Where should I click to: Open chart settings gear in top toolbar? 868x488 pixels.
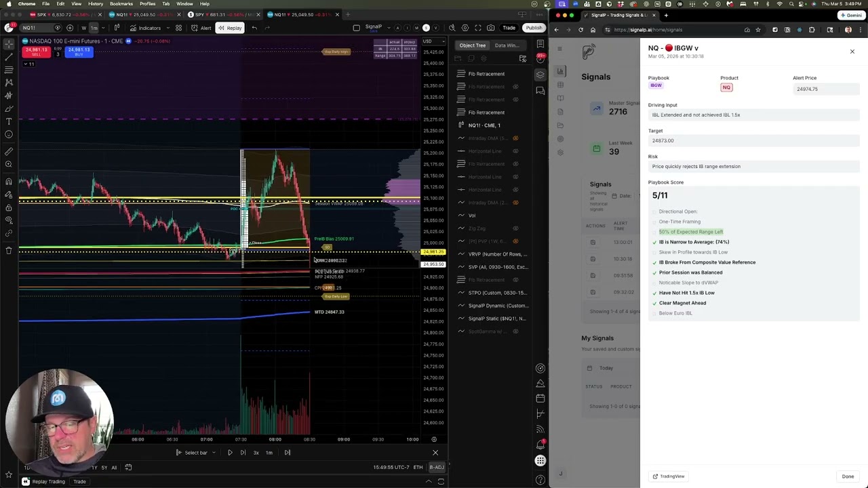(x=465, y=28)
